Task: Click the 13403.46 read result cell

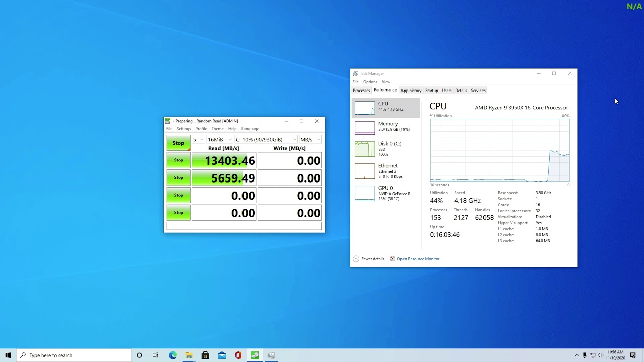Action: pyautogui.click(x=224, y=160)
